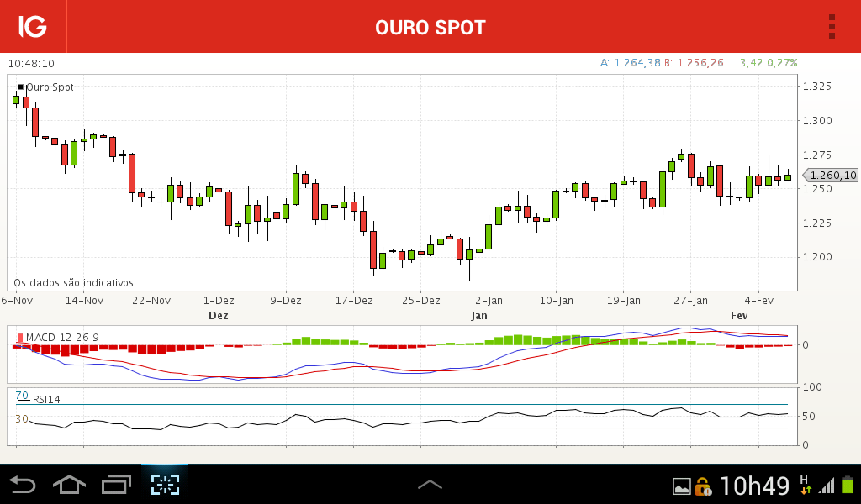Screen dimensions: 861x504
Task: Tap the 1.325 price axis label
Action: [817, 87]
